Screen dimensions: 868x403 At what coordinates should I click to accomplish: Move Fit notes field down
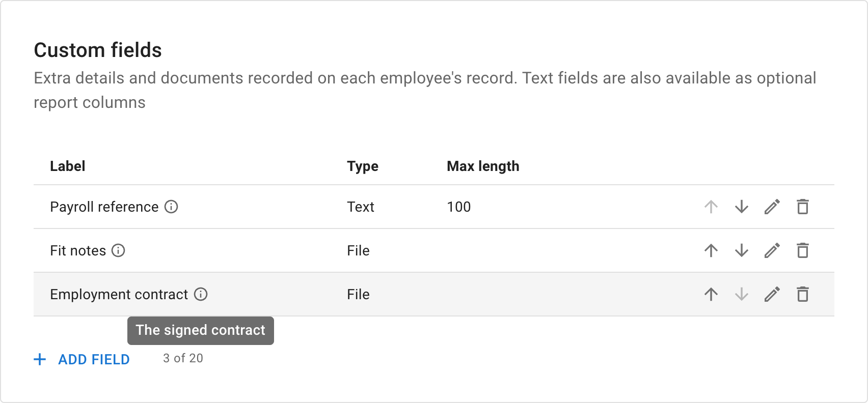click(742, 250)
